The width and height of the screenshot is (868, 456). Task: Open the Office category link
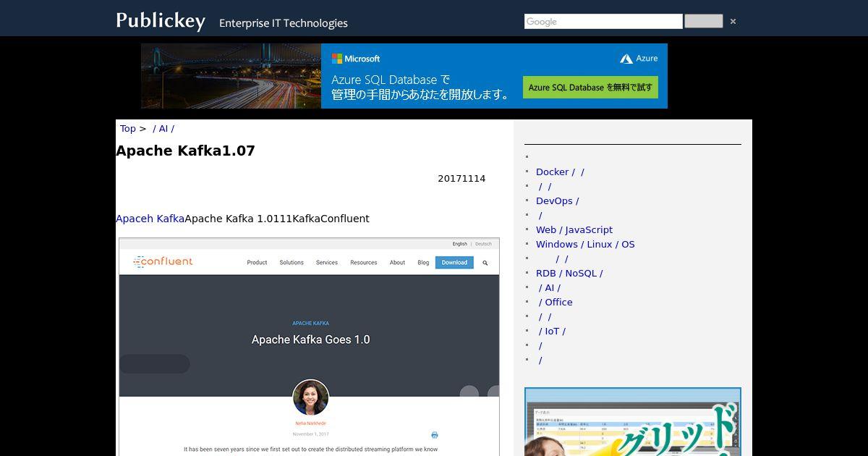(x=556, y=303)
